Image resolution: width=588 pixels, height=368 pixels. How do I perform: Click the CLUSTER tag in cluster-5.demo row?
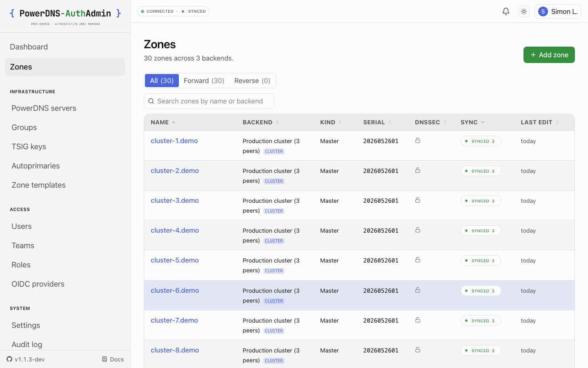(274, 271)
